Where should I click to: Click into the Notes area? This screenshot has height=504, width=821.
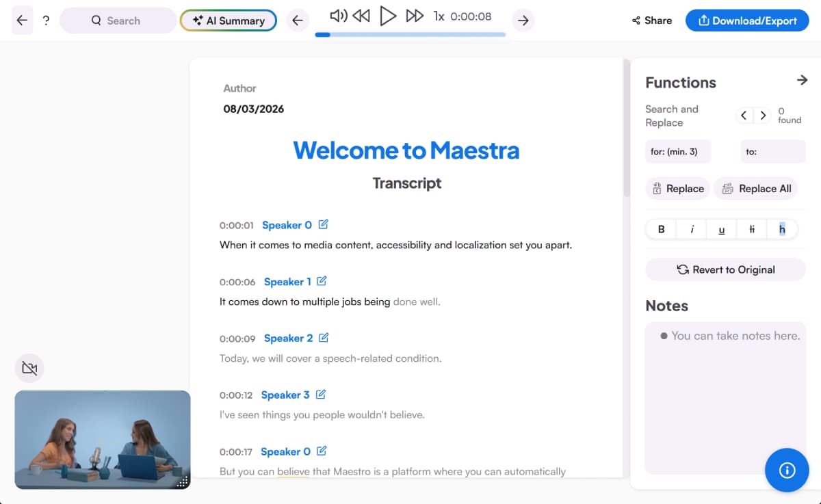(x=726, y=398)
